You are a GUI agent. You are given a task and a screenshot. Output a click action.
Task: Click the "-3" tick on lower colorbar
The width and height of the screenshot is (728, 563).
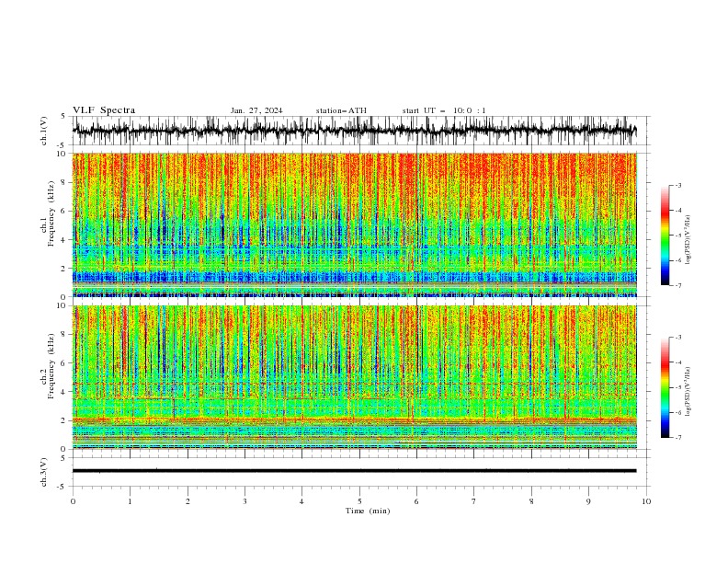pos(678,338)
